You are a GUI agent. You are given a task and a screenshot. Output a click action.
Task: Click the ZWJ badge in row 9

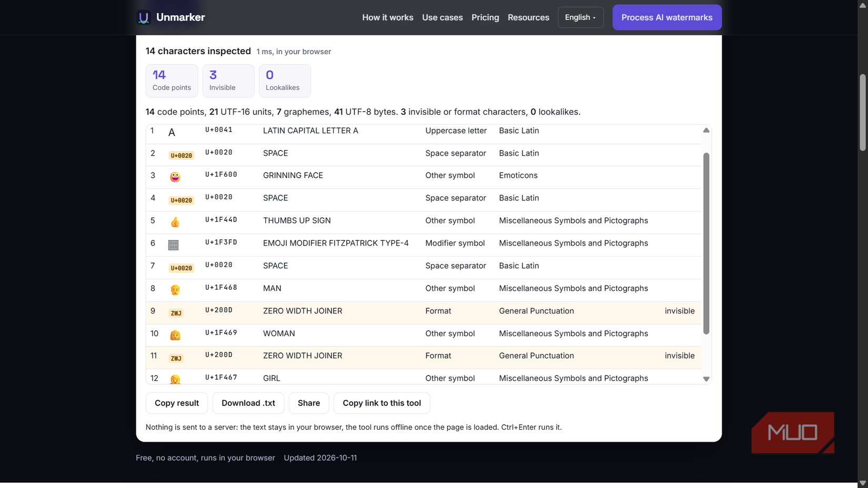tap(176, 313)
